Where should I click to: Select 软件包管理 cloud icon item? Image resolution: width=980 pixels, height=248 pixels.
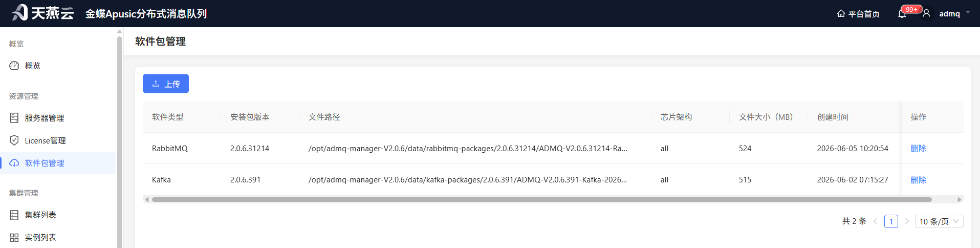14,163
